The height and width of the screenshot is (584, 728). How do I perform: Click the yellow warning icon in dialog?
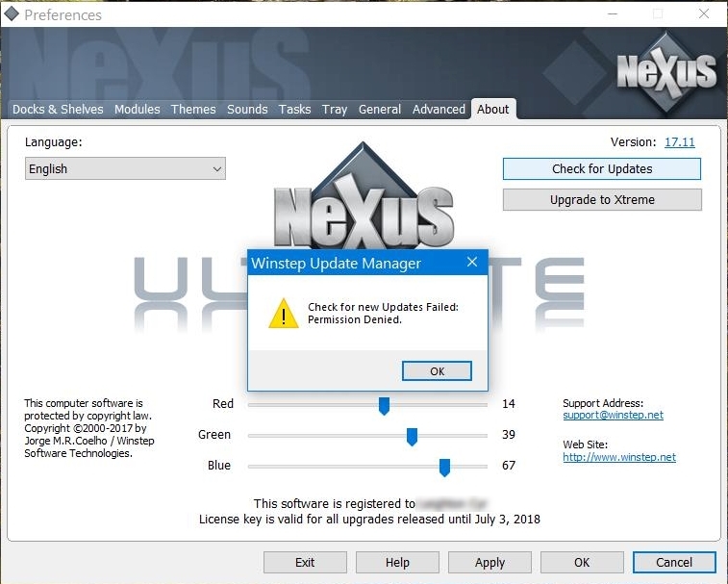[283, 313]
